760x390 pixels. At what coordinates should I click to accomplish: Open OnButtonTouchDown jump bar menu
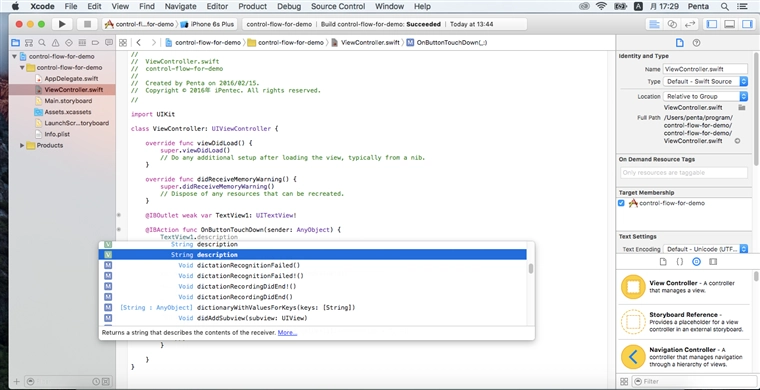tap(447, 43)
